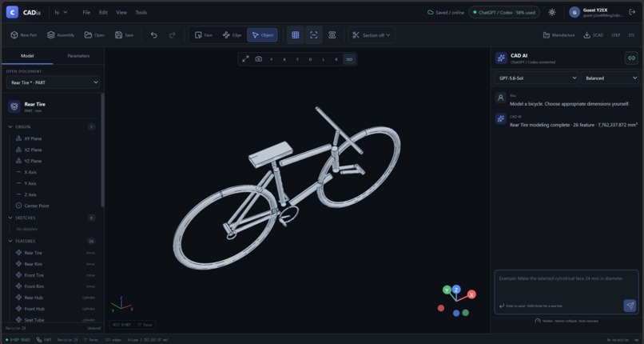Image resolution: width=644 pixels, height=344 pixels.
Task: Switch to Front view (F)
Action: (272, 59)
